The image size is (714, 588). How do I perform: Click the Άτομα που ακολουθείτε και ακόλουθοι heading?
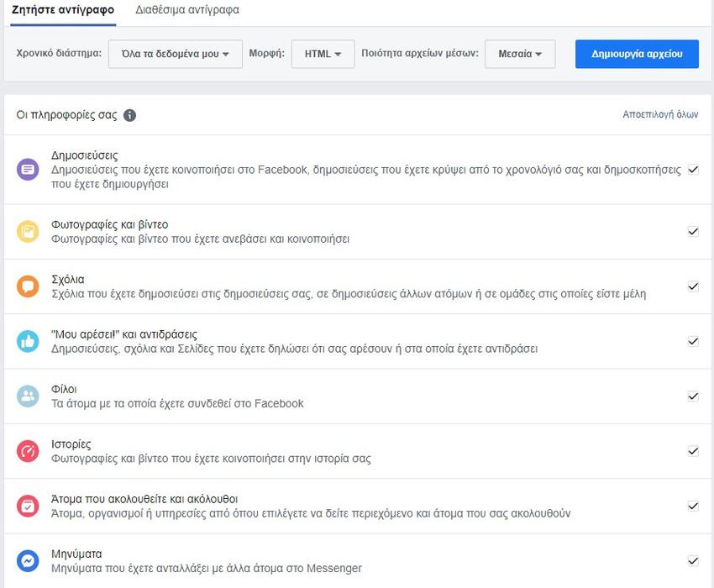point(144,499)
